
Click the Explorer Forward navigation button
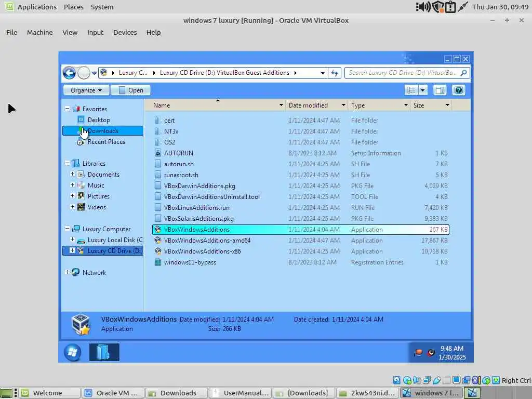(84, 73)
